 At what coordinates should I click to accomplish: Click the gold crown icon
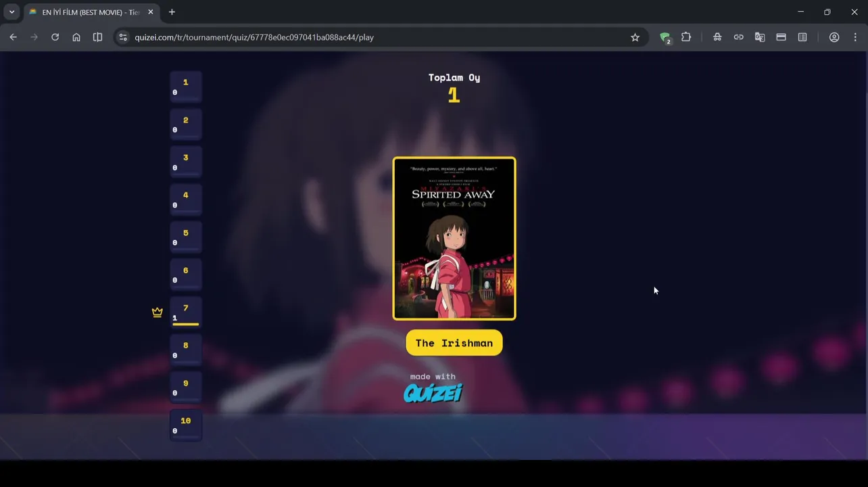tap(158, 312)
